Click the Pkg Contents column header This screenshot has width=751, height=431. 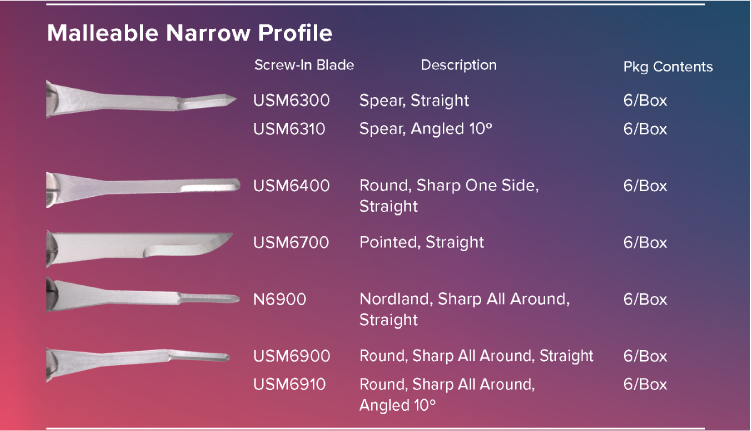pyautogui.click(x=668, y=67)
